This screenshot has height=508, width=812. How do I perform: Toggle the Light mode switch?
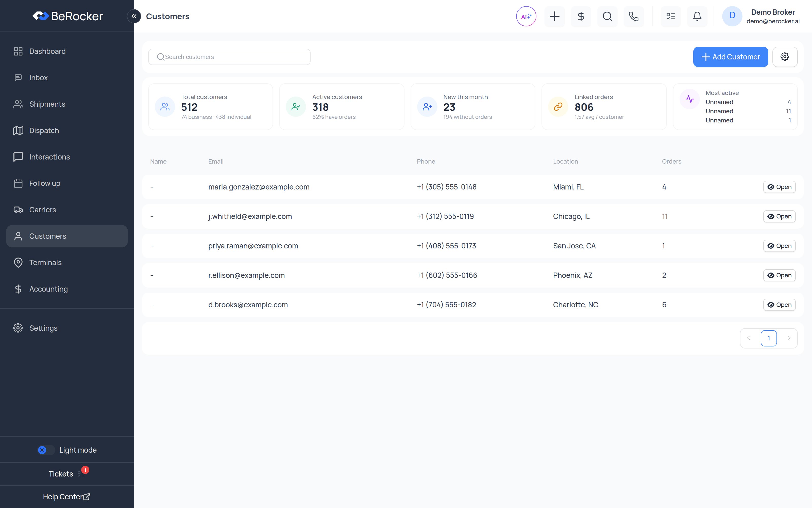[x=46, y=450]
